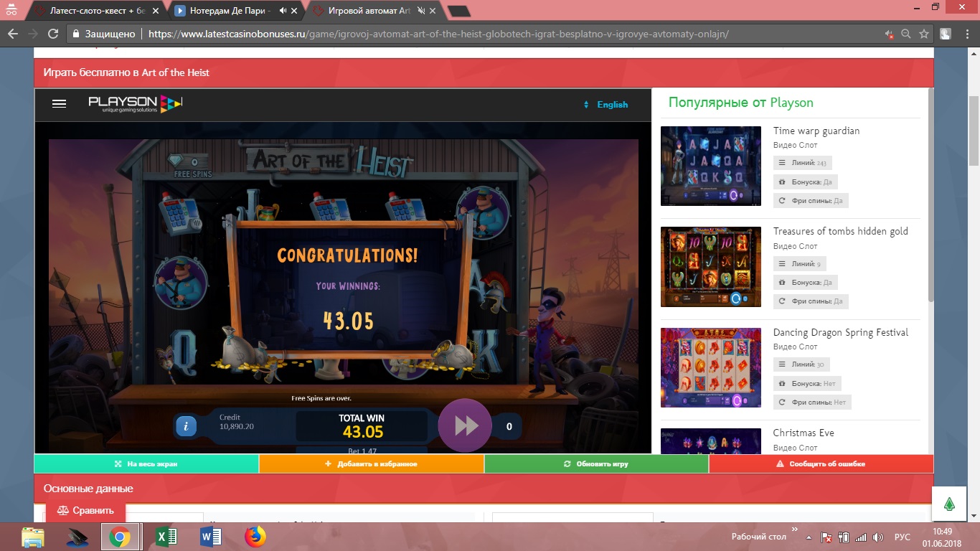Open Firefox from the taskbar
The height and width of the screenshot is (551, 980).
pos(255,537)
